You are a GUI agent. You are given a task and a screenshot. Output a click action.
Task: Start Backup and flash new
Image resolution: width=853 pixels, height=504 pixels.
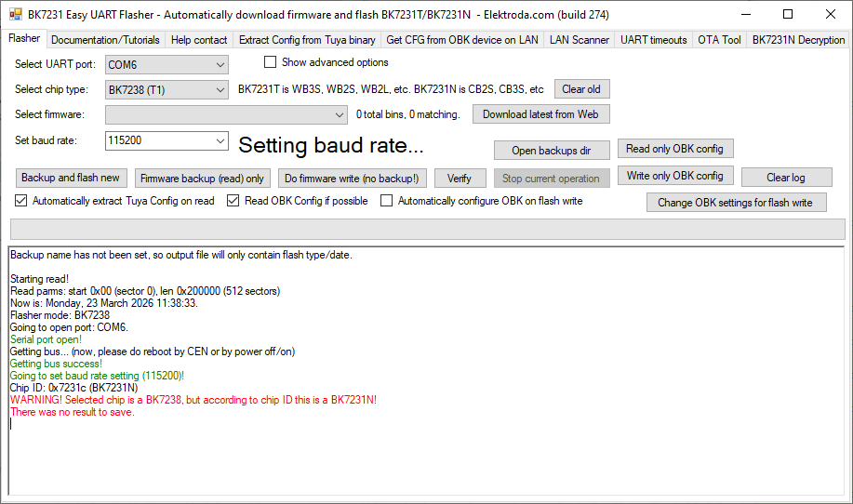[x=71, y=178]
